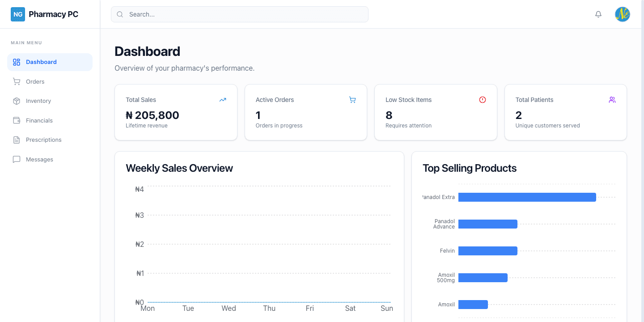Click the Dashboard page heading

(x=147, y=51)
